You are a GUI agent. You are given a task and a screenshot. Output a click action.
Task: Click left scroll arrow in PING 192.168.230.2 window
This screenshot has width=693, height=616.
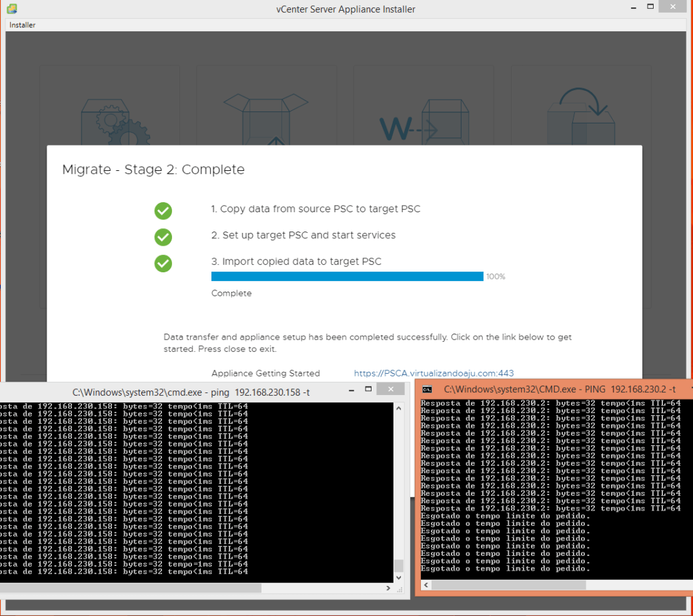(x=427, y=585)
